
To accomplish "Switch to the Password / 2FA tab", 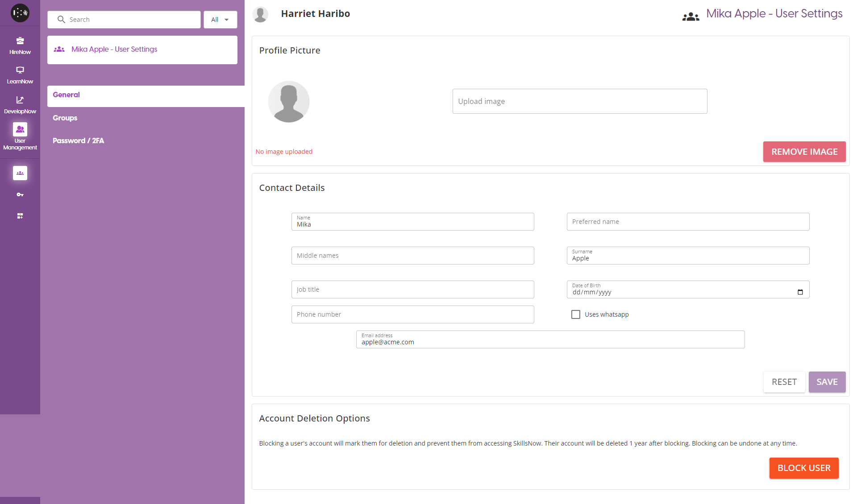I will coord(79,140).
